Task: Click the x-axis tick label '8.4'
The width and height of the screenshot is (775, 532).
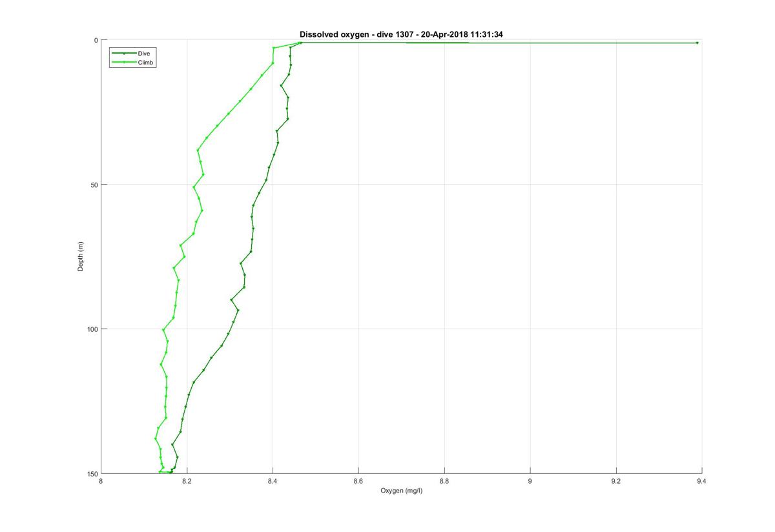Action: click(273, 481)
